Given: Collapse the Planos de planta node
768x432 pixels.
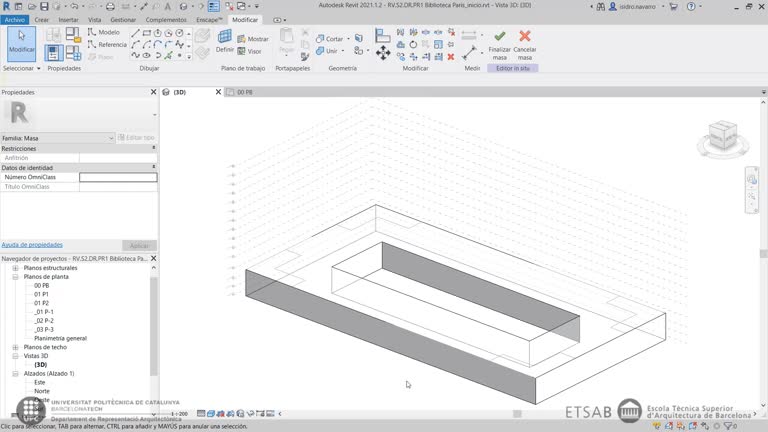Looking at the screenshot, I should click(15, 277).
